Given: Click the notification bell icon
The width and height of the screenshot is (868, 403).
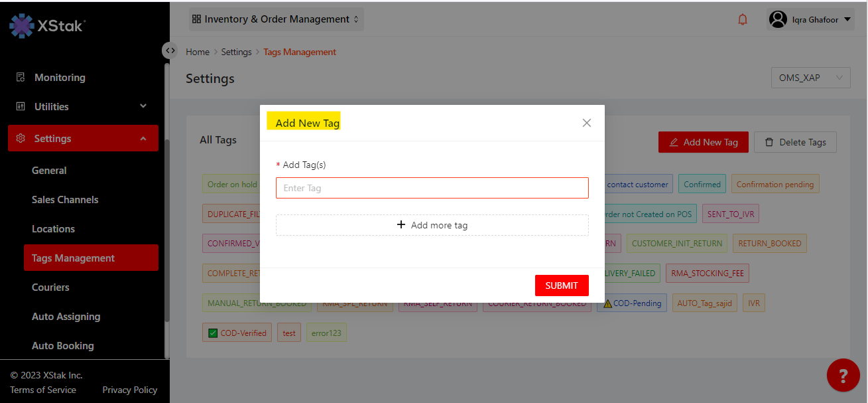Looking at the screenshot, I should 743,20.
